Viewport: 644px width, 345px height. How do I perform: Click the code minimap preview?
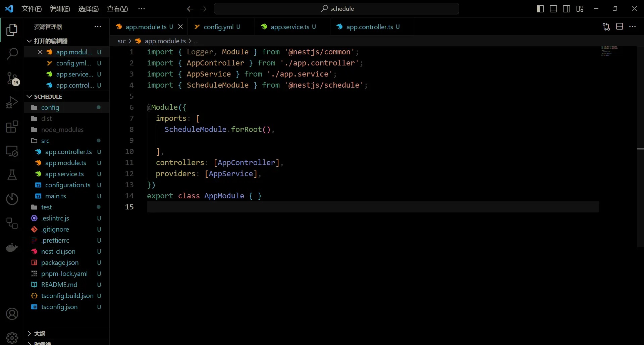[x=609, y=51]
